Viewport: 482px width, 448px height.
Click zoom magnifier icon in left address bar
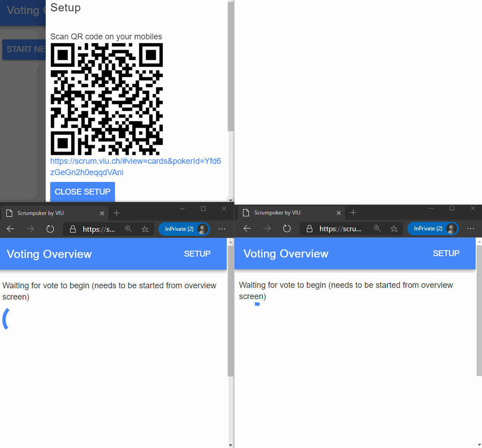[x=129, y=229]
